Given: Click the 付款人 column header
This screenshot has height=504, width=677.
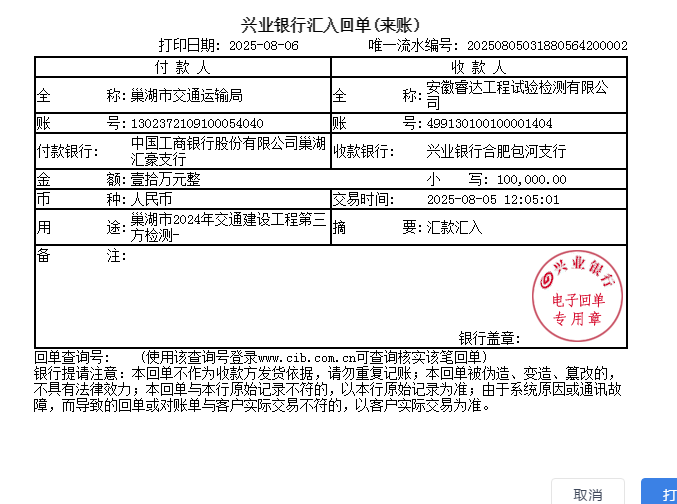Looking at the screenshot, I should tap(182, 67).
